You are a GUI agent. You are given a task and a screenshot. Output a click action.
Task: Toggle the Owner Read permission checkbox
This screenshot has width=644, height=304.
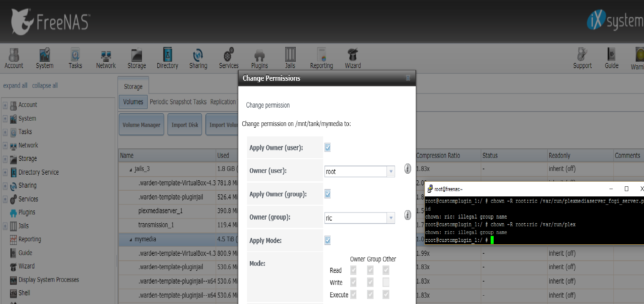coord(353,270)
